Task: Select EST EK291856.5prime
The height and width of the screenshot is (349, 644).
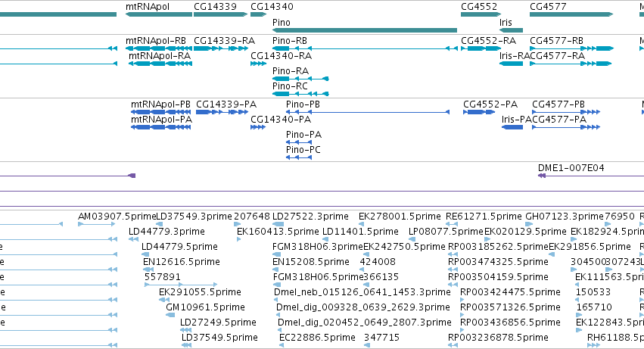Action: coord(590,247)
